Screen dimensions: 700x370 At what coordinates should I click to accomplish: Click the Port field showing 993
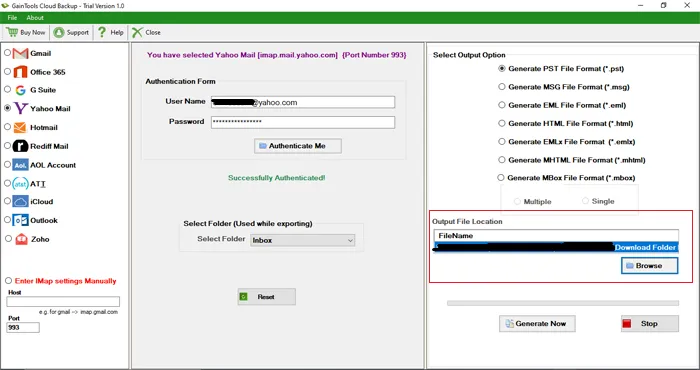pyautogui.click(x=23, y=328)
